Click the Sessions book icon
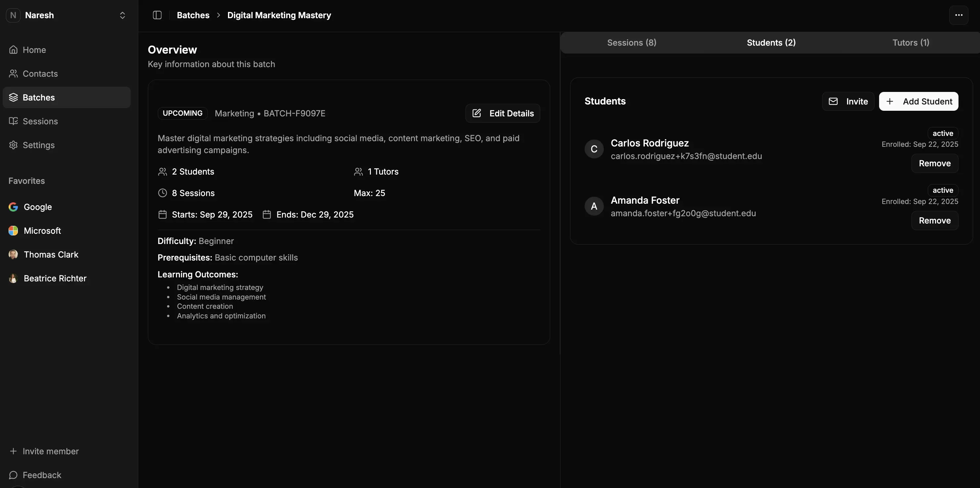 13,121
